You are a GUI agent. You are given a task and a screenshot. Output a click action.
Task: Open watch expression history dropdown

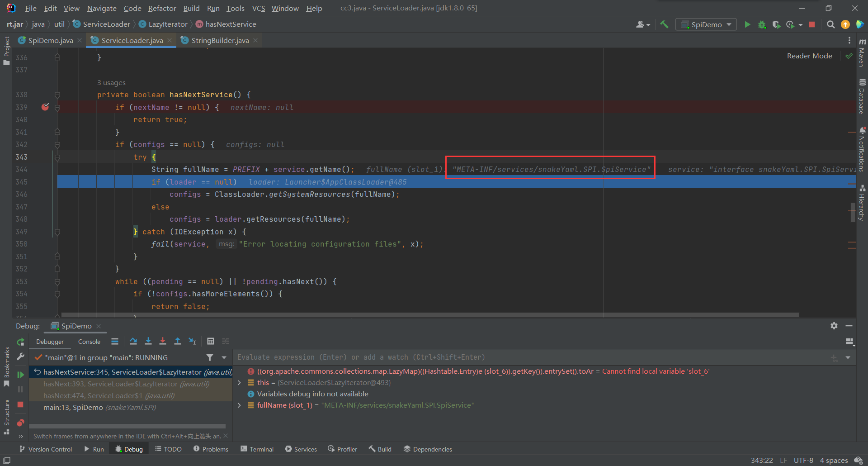[x=848, y=357]
